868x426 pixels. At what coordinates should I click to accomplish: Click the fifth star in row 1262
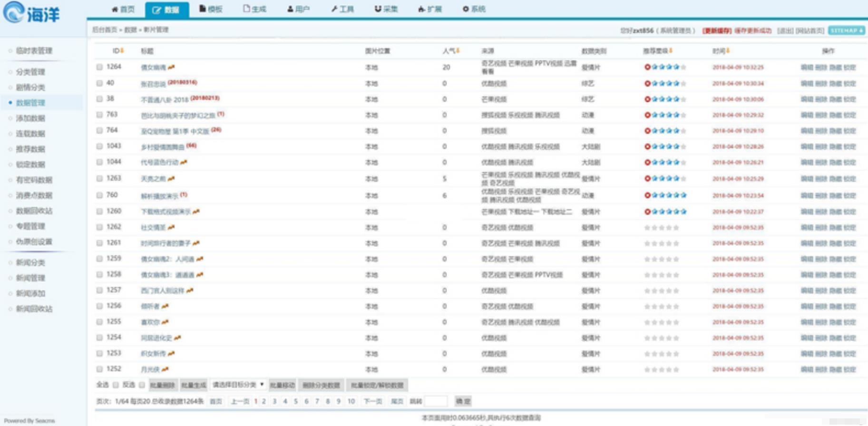point(676,228)
